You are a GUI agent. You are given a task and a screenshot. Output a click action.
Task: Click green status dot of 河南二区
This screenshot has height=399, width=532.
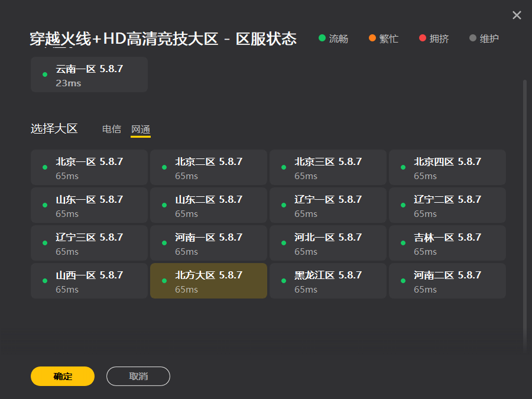(x=403, y=281)
